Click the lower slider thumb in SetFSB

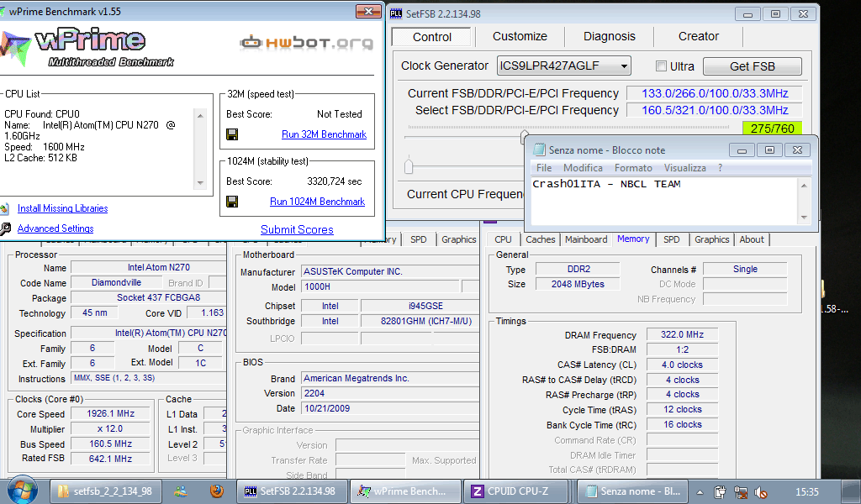409,165
